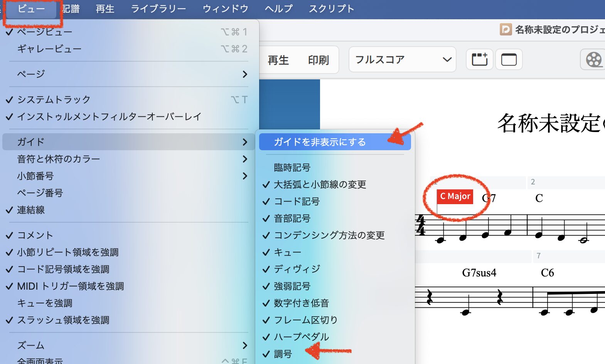The width and height of the screenshot is (605, 364).
Task: Open the フルスコア layout dropdown
Action: click(x=402, y=60)
